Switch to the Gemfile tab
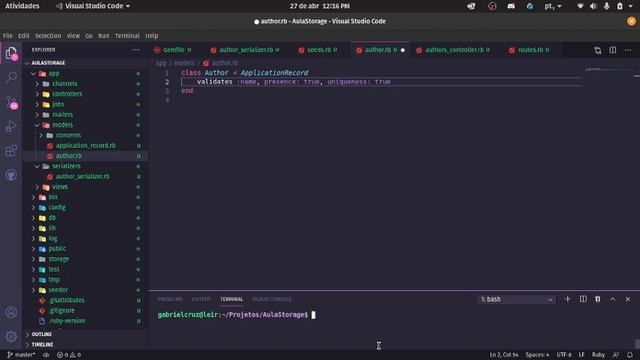 point(173,50)
